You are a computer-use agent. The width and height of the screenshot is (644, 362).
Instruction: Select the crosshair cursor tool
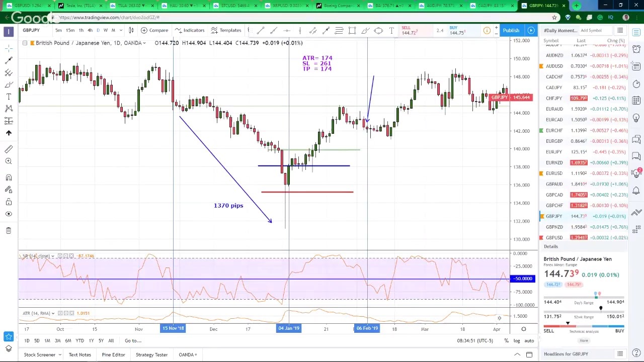tap(9, 48)
